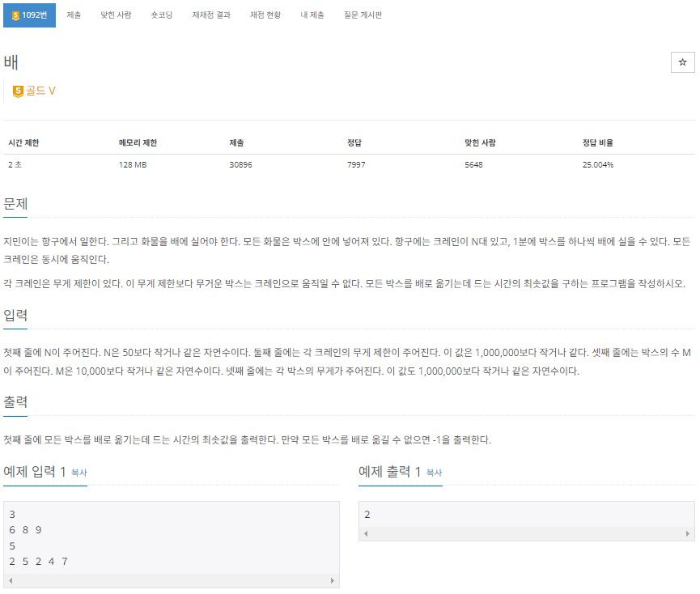Click the 2 초 time limit value
Screen dimensions: 700x594
[x=15, y=164]
